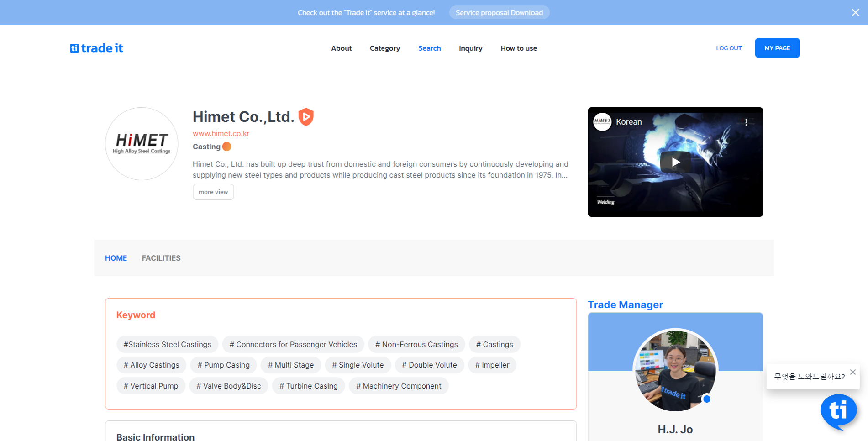Click the Himet channel avatar in video
Image resolution: width=868 pixels, height=441 pixels.
[602, 122]
